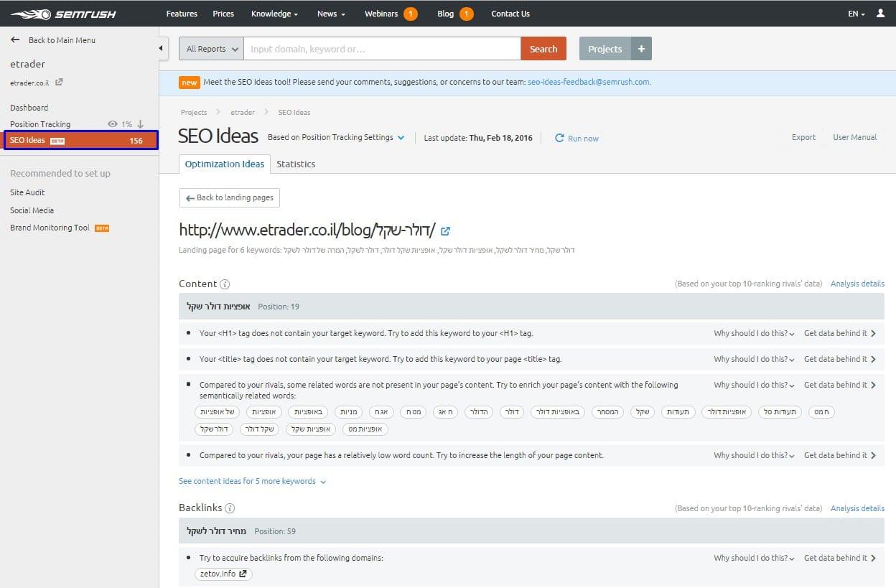The height and width of the screenshot is (588, 896).
Task: Click Blog notification badge
Action: pyautogui.click(x=466, y=14)
